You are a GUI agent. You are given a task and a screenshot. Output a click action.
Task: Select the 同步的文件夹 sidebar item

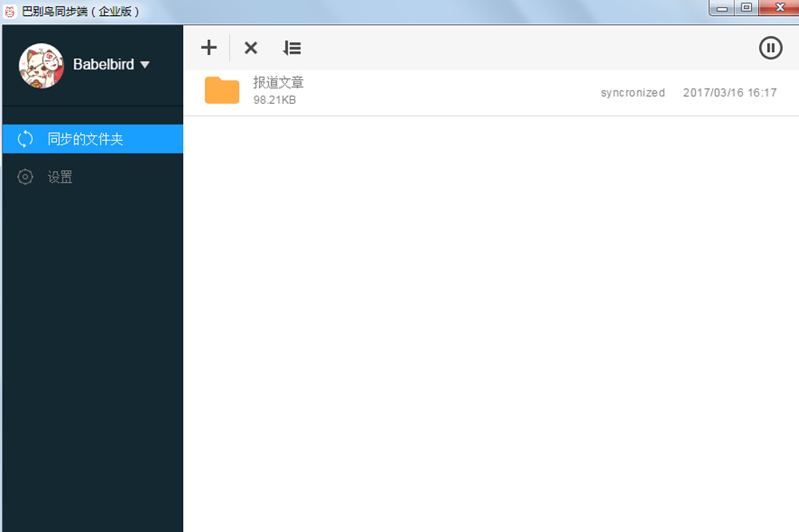pos(85,139)
